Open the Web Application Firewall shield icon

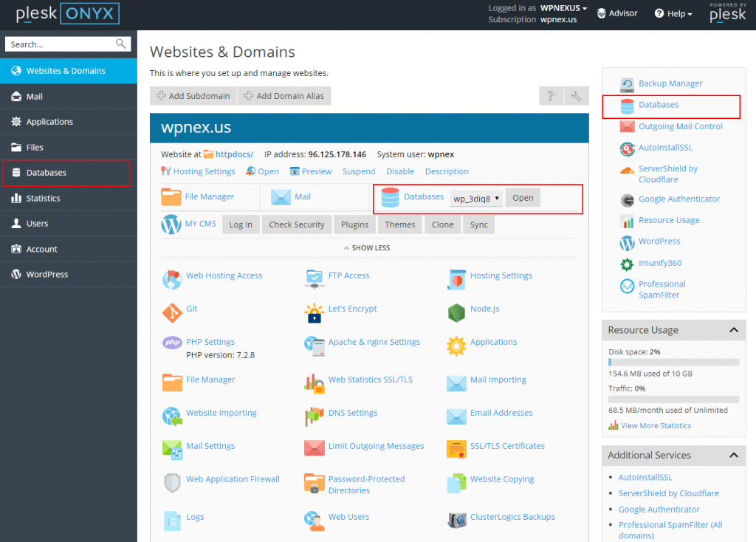click(x=171, y=483)
